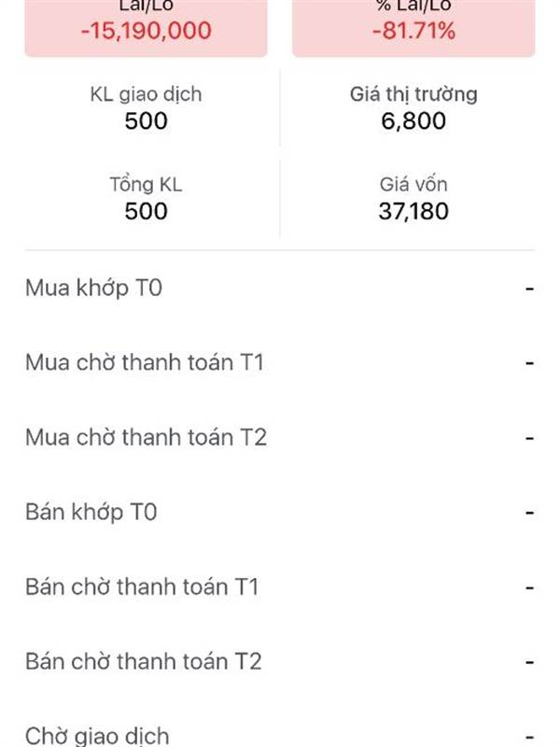The height and width of the screenshot is (747, 560).
Task: Tap the dash value beside Mua khớp T0
Action: (x=529, y=289)
